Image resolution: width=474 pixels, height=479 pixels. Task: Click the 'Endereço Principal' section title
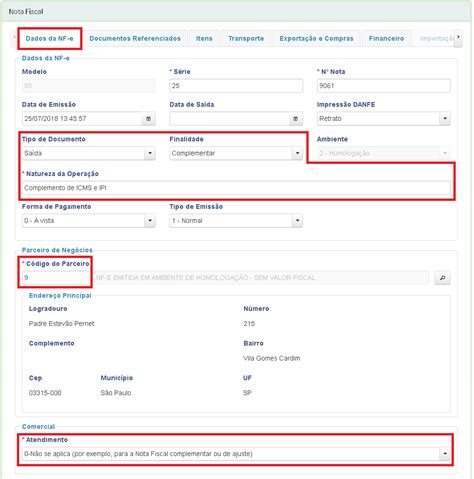click(60, 295)
